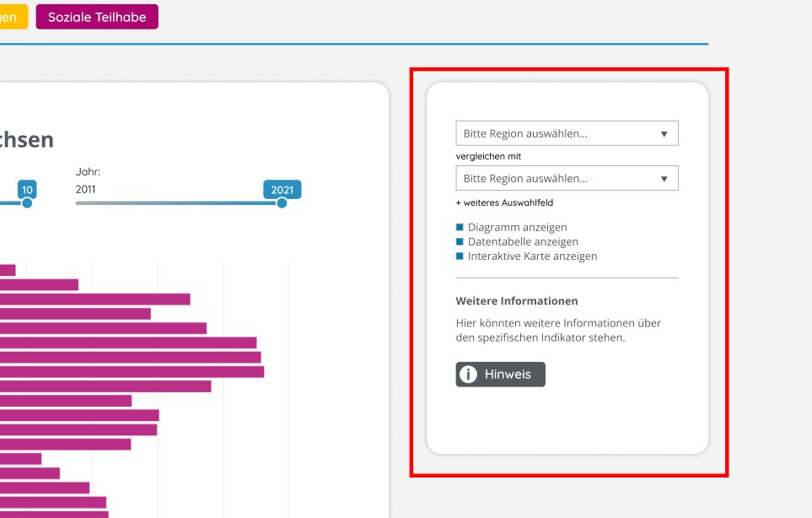Screen dimensions: 812x518
Task: Click the blue square beside Datentabelle anzeigen
Action: (x=460, y=241)
